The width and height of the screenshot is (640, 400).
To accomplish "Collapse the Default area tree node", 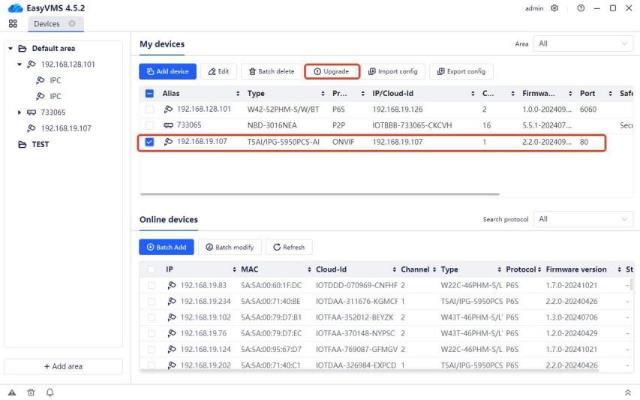I will (10, 47).
